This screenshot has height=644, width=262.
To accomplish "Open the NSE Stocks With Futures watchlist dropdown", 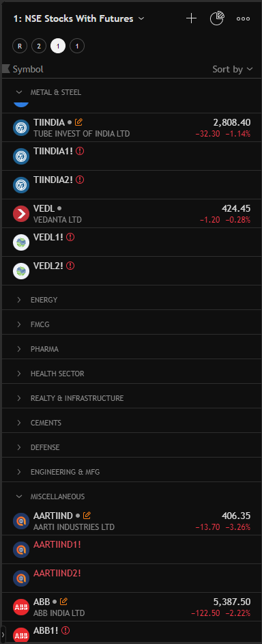I will tap(78, 18).
